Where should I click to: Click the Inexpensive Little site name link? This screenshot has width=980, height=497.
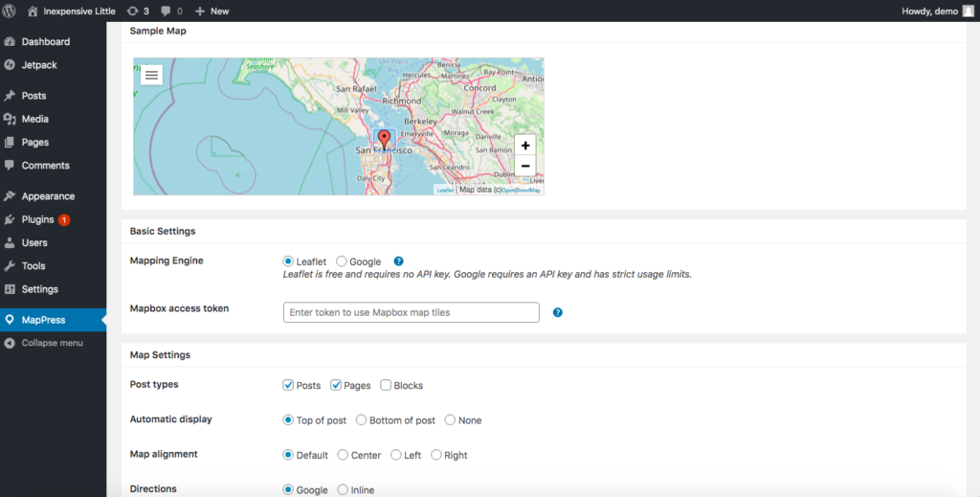click(x=79, y=11)
